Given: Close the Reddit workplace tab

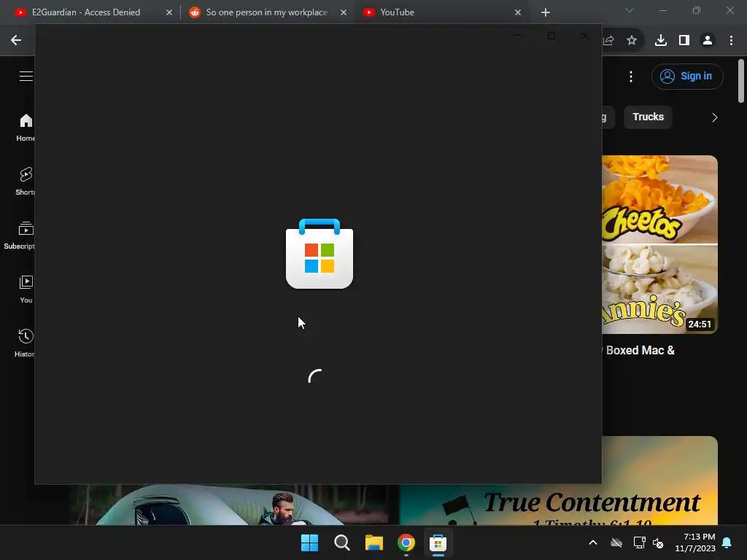Looking at the screenshot, I should click(x=344, y=12).
